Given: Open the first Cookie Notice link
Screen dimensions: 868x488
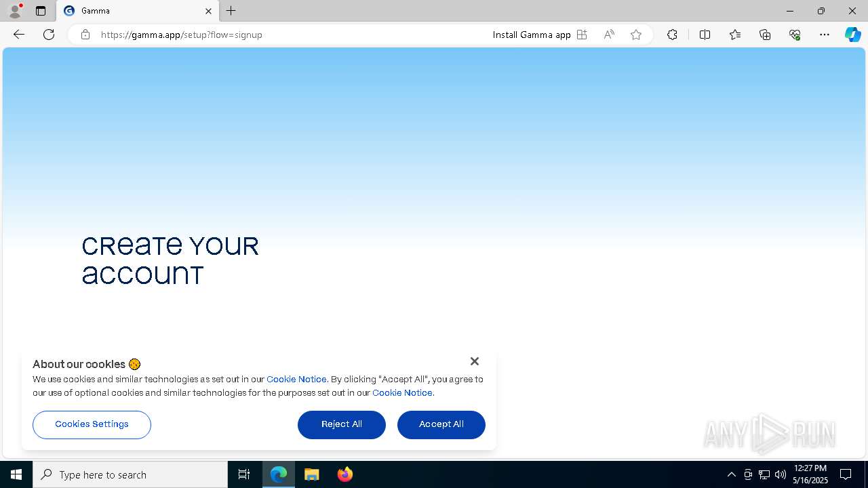Looking at the screenshot, I should [296, 380].
